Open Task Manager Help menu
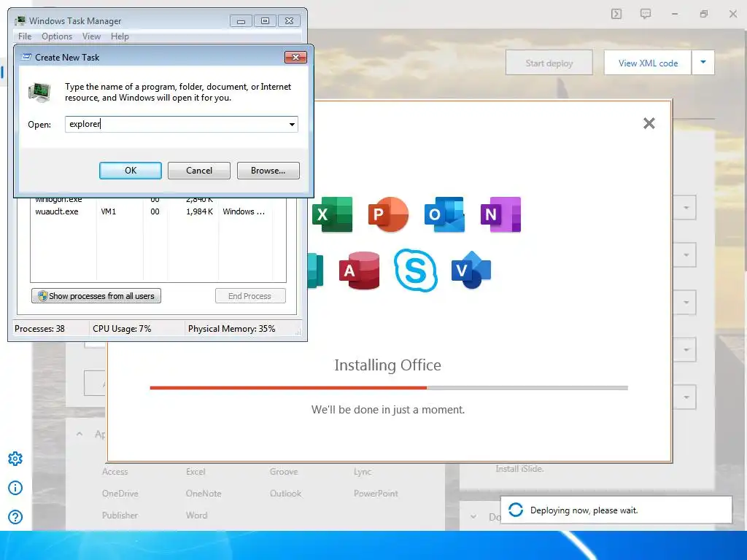This screenshot has width=747, height=560. tap(120, 36)
